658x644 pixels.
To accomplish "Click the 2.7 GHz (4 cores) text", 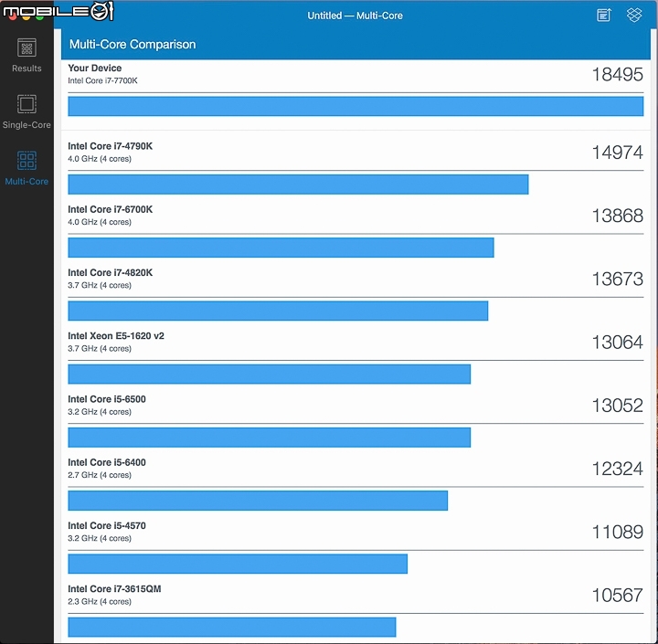I will pyautogui.click(x=100, y=475).
